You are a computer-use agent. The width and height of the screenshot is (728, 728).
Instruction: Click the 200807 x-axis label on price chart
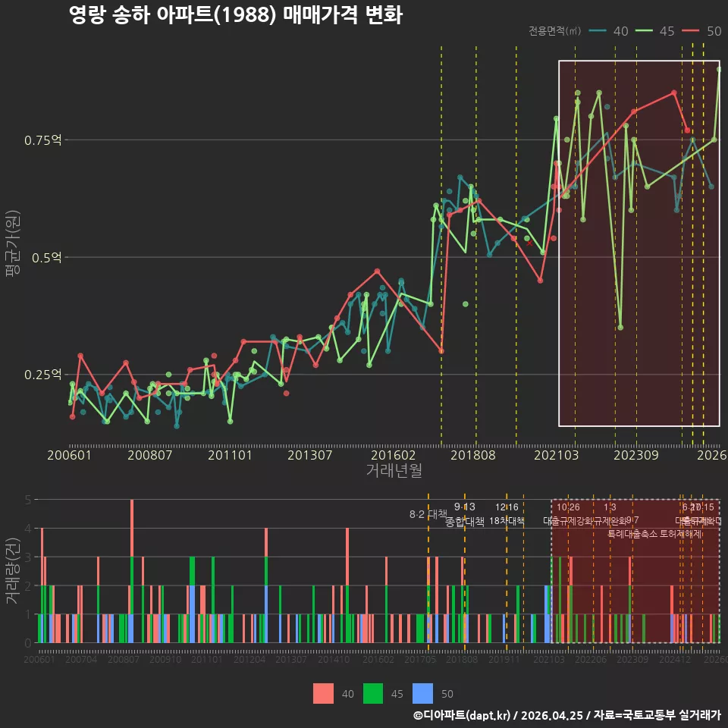(149, 455)
